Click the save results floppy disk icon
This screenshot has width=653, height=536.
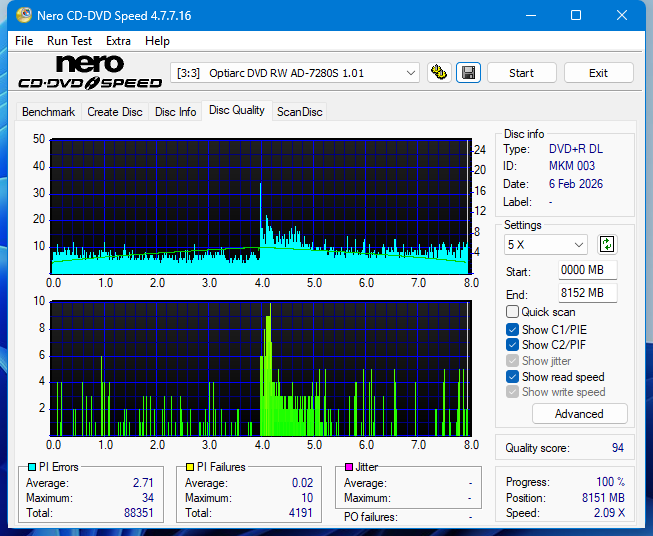click(467, 73)
